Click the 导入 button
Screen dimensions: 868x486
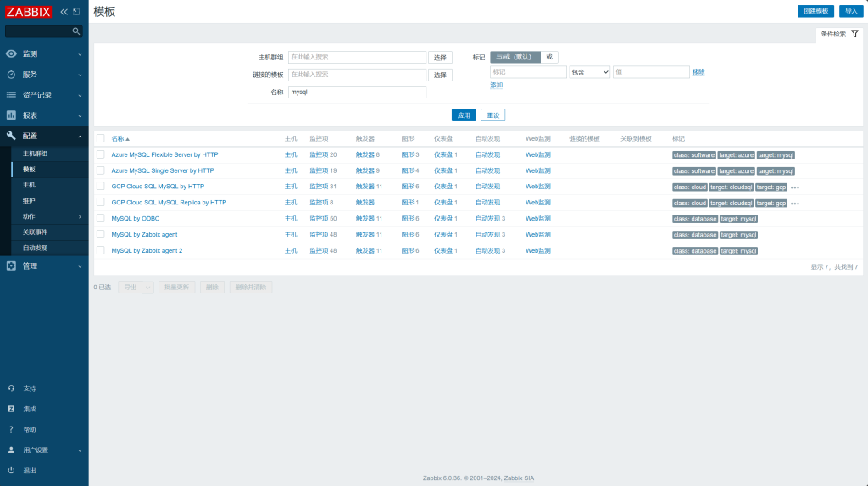pos(851,11)
